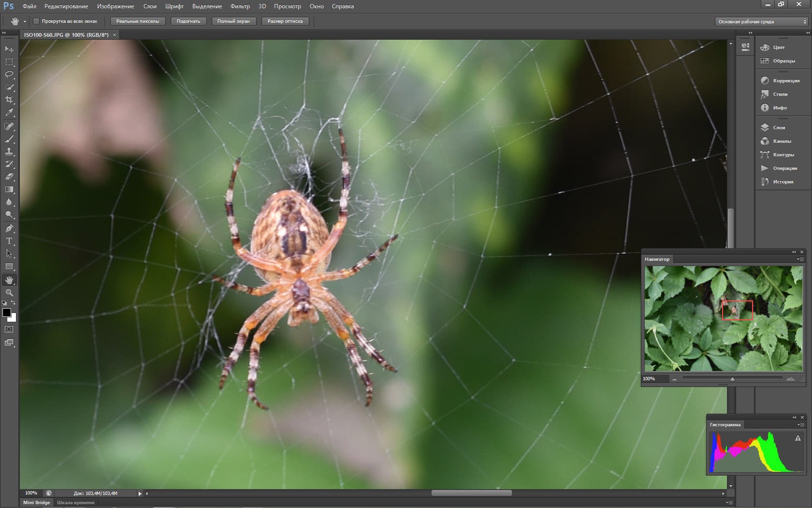Enable Прокрутка во всех окнах checkbox
The width and height of the screenshot is (812, 508).
(36, 21)
